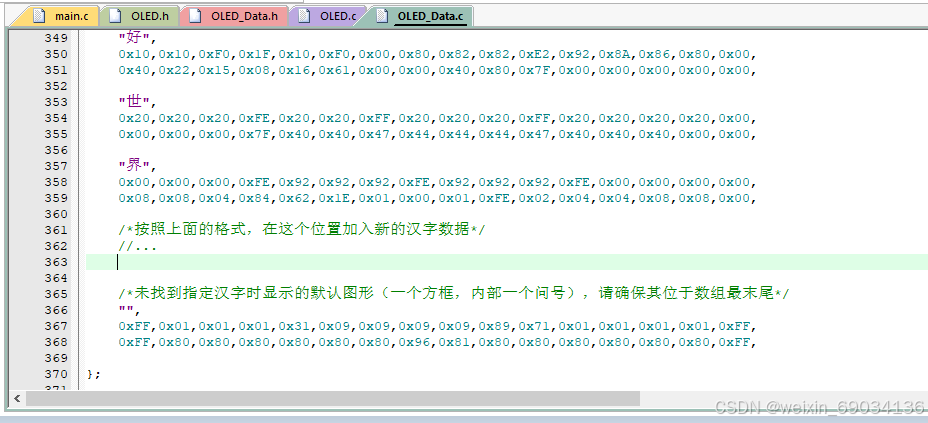Viewport: 928px width, 423px height.
Task: Click the comment 按照上面的格式 on line 361
Action: coord(302,230)
